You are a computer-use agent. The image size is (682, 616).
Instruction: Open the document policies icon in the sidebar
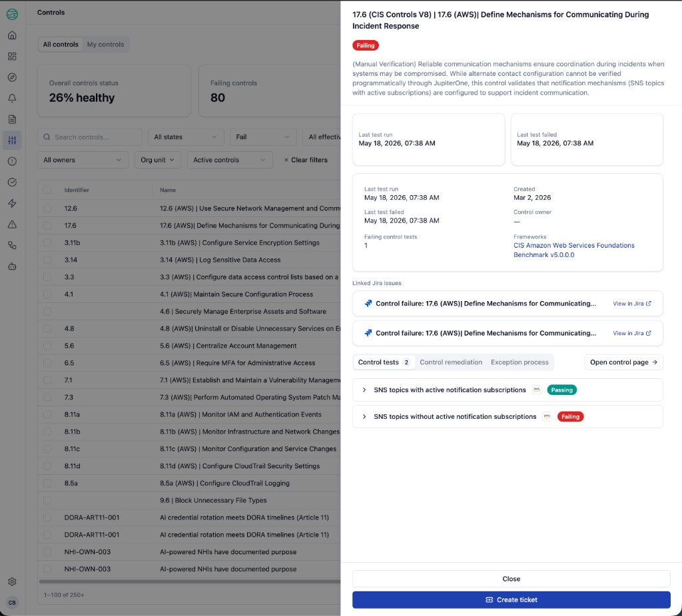pos(12,119)
